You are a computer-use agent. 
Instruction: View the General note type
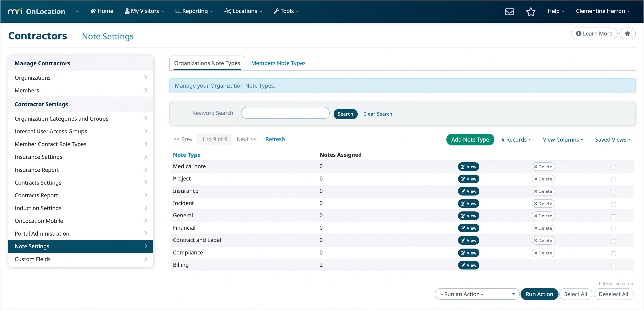click(x=468, y=216)
